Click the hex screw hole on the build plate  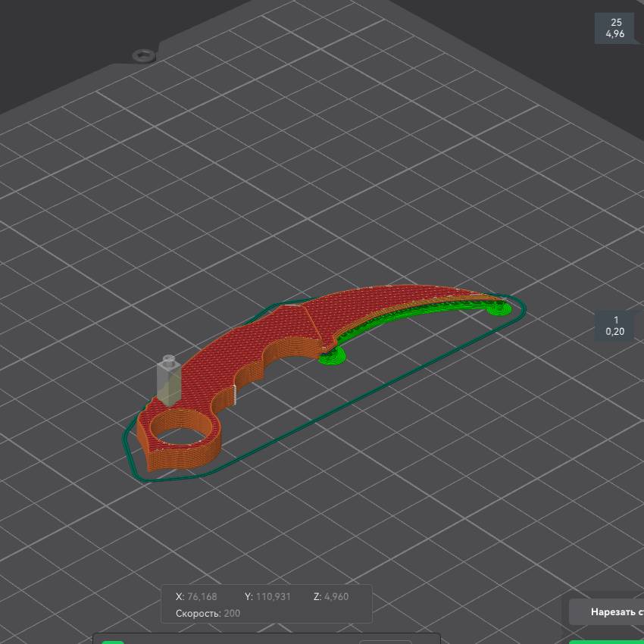point(144,55)
